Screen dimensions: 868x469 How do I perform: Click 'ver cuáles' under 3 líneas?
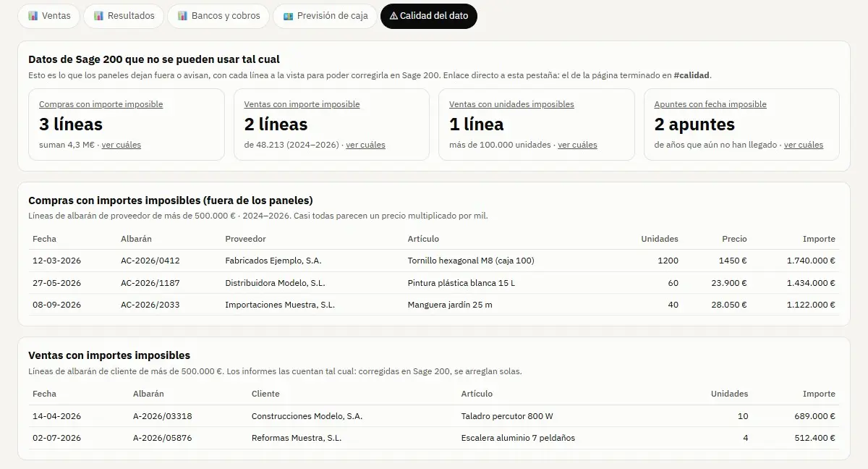point(121,145)
